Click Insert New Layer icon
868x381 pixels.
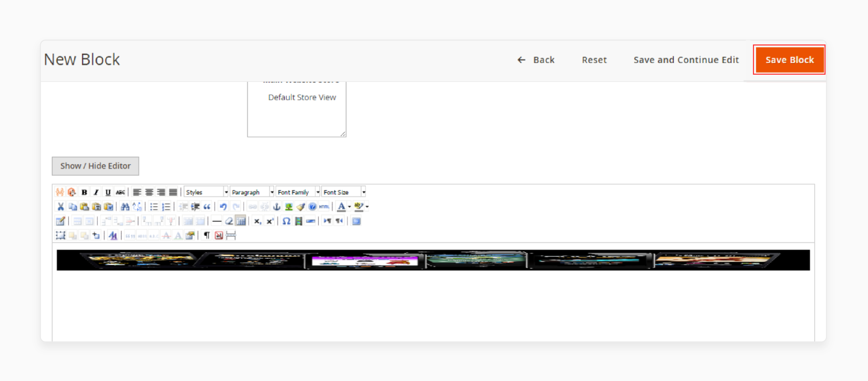point(60,235)
